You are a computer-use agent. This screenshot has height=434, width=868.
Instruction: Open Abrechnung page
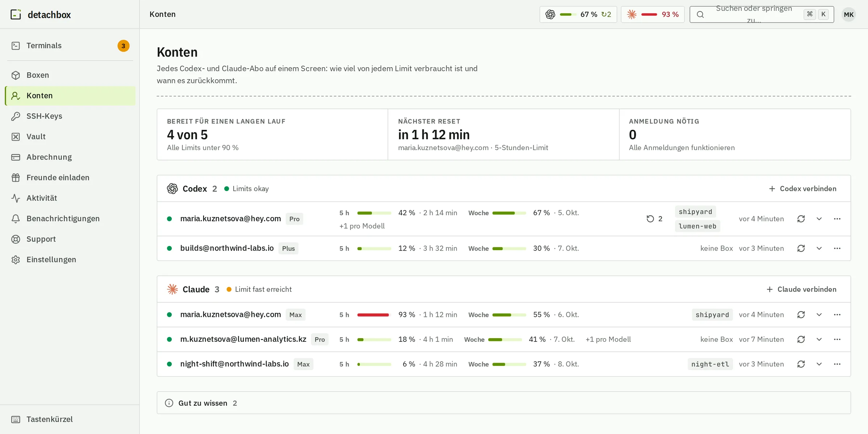coord(70,157)
